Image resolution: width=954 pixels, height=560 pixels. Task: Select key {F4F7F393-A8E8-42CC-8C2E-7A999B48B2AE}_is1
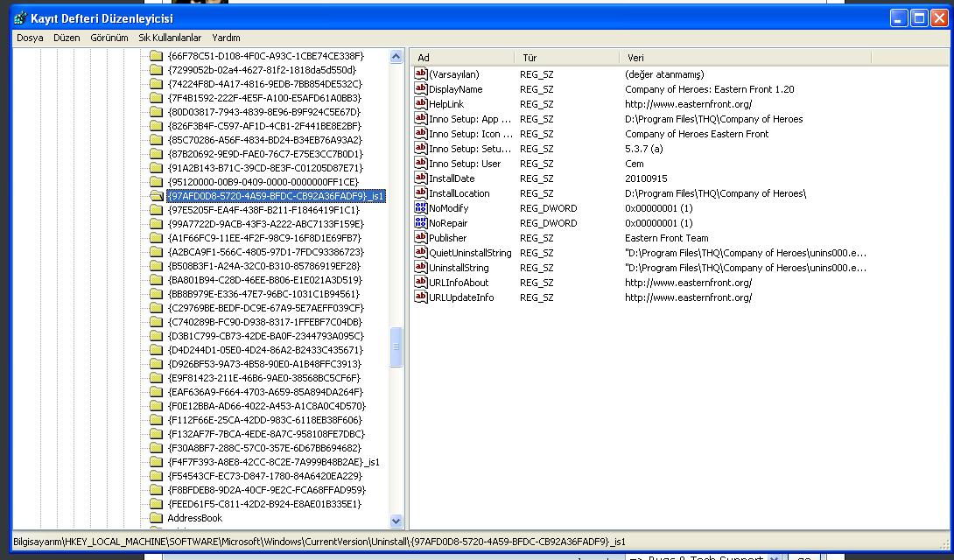pos(274,462)
